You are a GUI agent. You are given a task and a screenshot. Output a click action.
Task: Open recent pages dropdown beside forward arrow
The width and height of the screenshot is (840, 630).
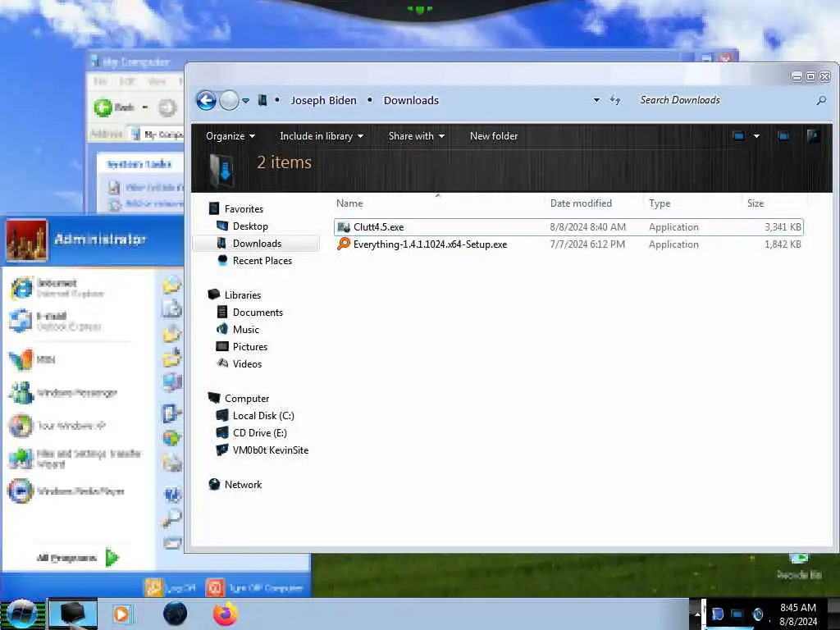[245, 101]
